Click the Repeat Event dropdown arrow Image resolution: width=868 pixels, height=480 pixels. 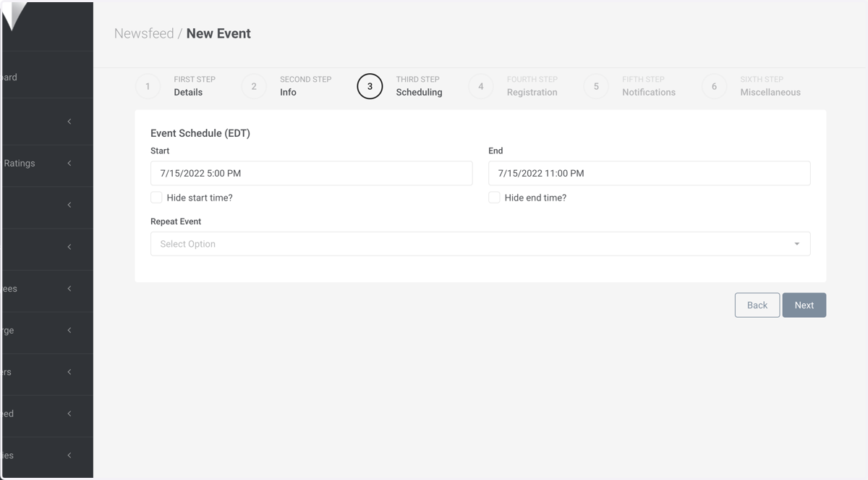(x=797, y=244)
